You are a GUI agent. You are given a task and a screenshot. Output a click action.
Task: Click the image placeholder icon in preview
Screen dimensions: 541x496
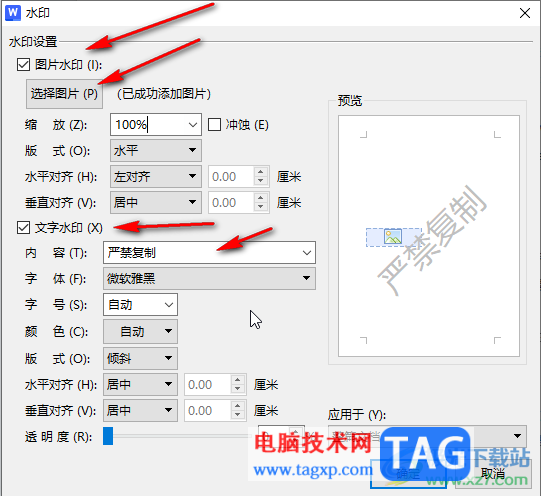(393, 237)
